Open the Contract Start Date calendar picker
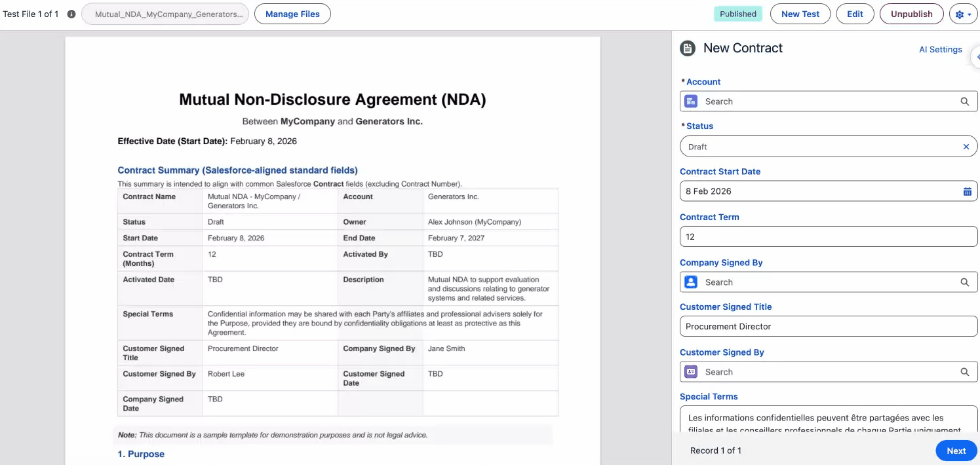The height and width of the screenshot is (465, 980). pyautogui.click(x=967, y=191)
